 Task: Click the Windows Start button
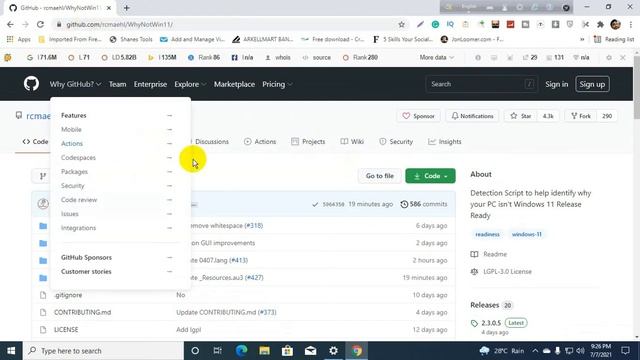(11, 351)
